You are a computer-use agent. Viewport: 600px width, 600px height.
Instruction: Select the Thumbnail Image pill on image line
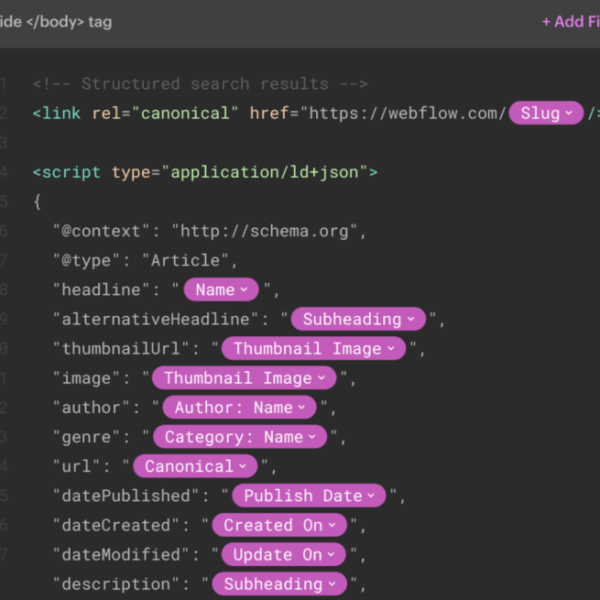pos(245,378)
